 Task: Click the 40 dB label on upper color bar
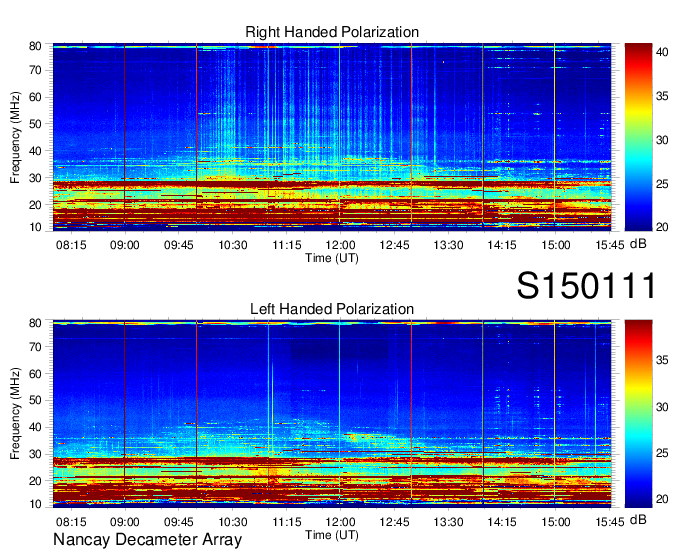point(662,52)
